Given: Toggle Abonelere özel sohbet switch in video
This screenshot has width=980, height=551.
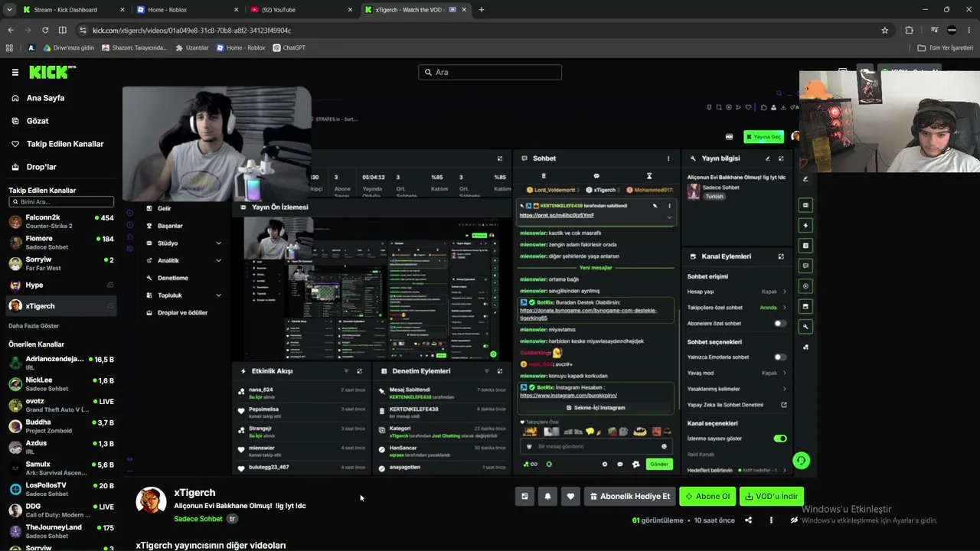Looking at the screenshot, I should pos(779,324).
